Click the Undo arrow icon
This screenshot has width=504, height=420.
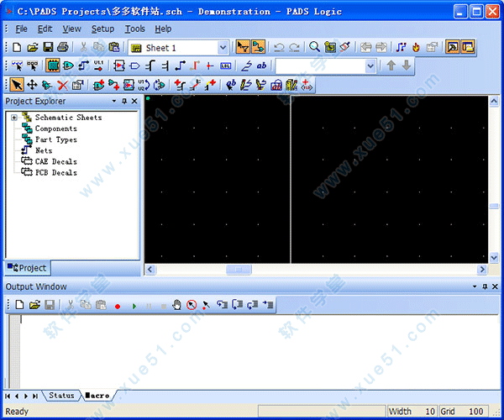coord(279,48)
